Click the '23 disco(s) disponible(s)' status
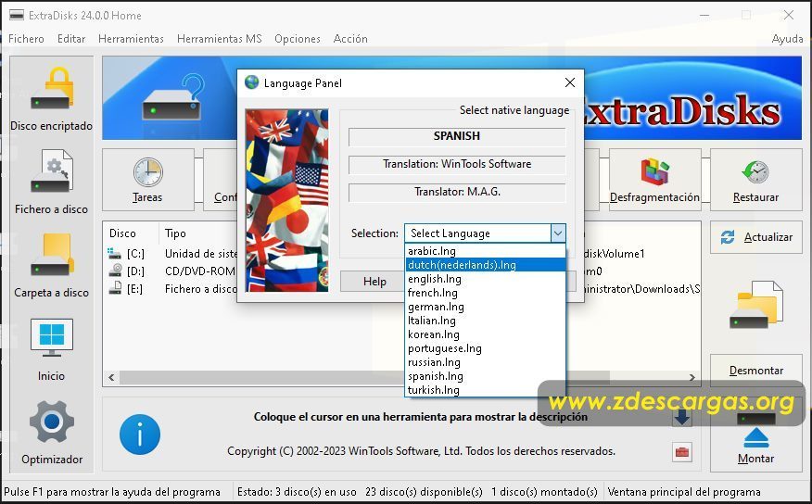This screenshot has width=812, height=504. [x=424, y=492]
